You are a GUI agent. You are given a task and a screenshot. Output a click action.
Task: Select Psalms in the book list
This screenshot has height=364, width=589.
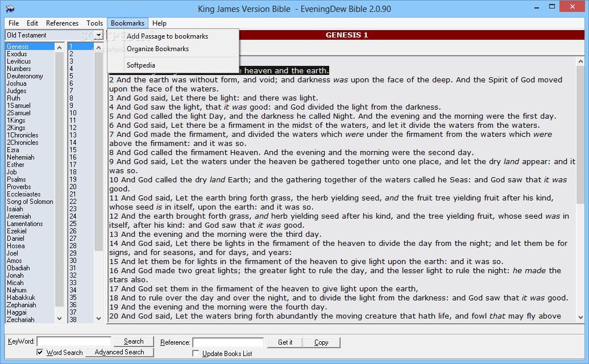click(x=30, y=179)
